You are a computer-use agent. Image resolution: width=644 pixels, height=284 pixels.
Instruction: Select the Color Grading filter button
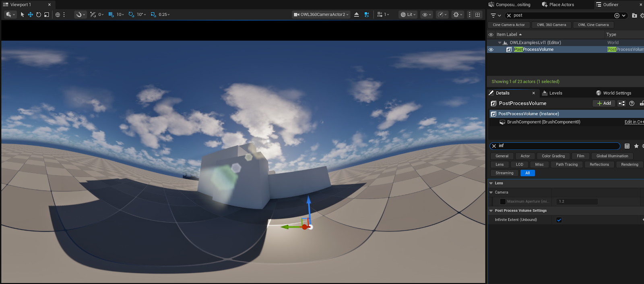click(x=553, y=156)
